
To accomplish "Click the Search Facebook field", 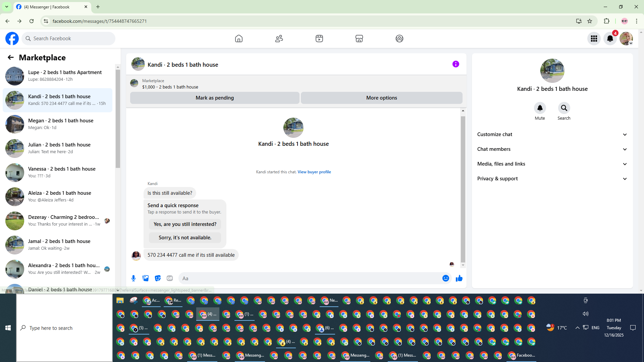I will pyautogui.click(x=68, y=39).
